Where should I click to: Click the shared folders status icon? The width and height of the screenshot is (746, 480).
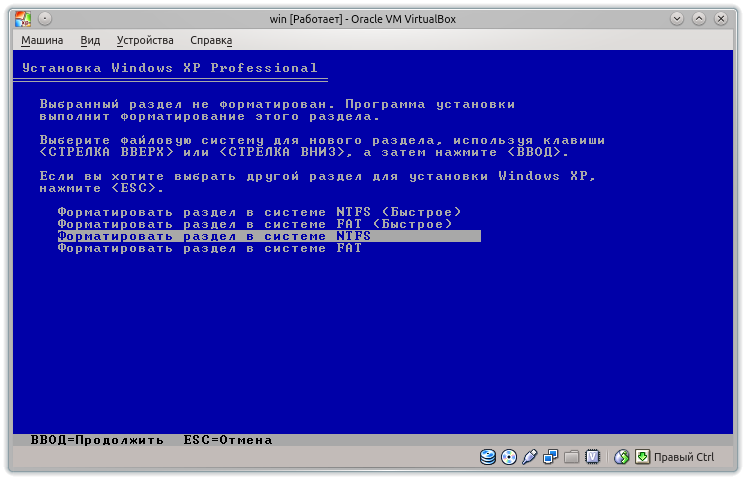[571, 457]
